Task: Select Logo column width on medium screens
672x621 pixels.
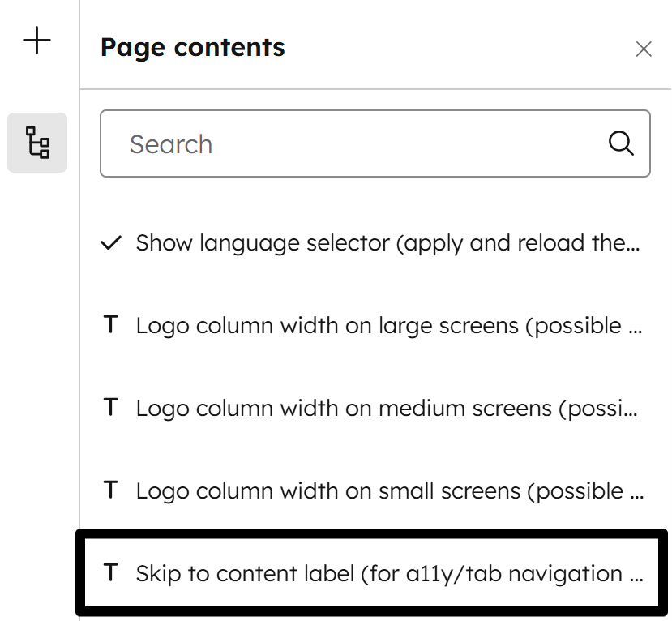Action: tap(387, 408)
